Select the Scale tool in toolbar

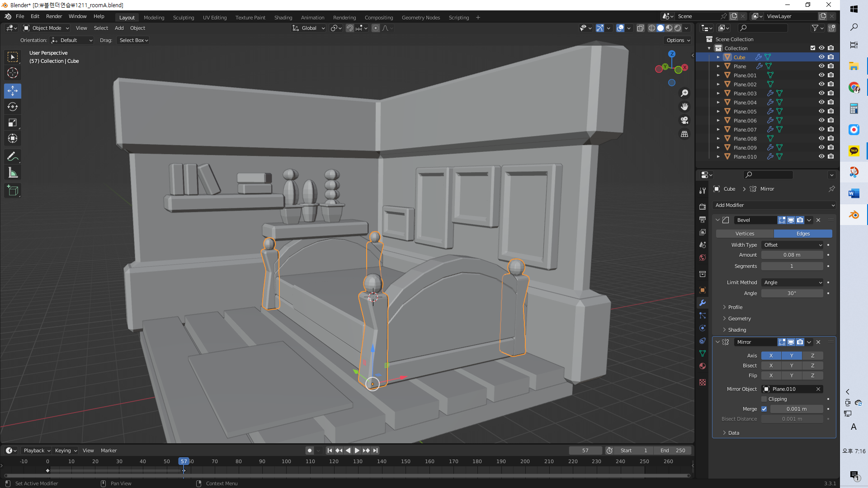[x=13, y=123]
